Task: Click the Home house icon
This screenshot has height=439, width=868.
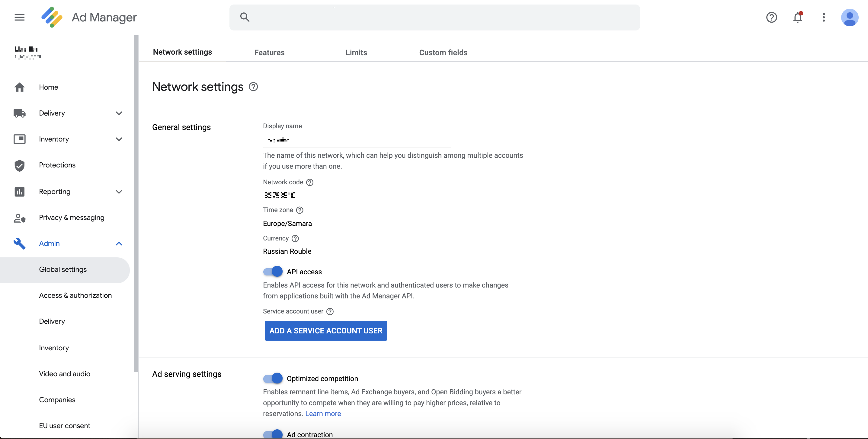Action: point(20,87)
